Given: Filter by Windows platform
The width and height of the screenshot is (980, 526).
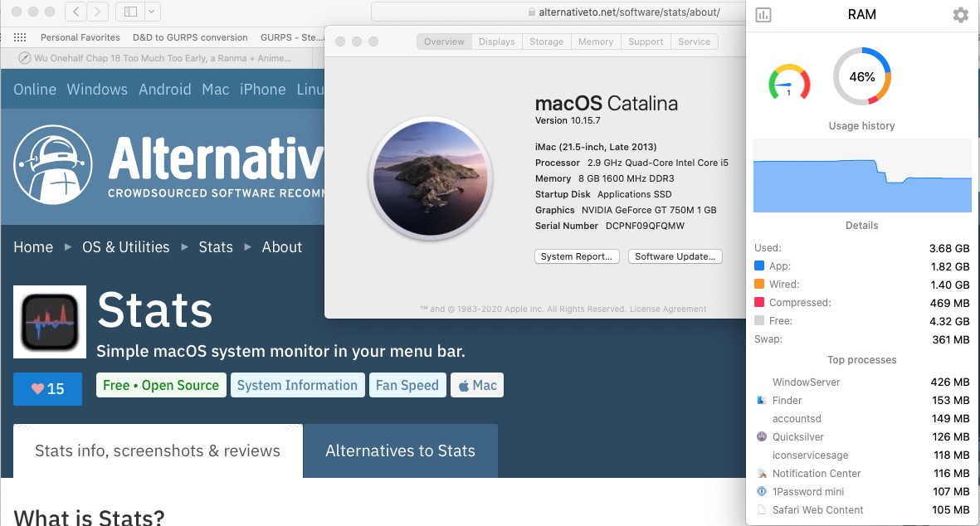Looking at the screenshot, I should [x=97, y=90].
